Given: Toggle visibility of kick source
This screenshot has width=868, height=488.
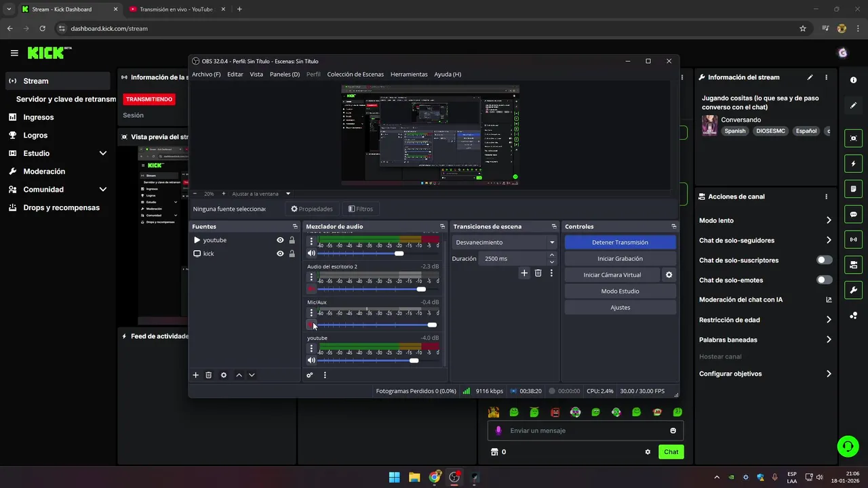Looking at the screenshot, I should pos(280,253).
